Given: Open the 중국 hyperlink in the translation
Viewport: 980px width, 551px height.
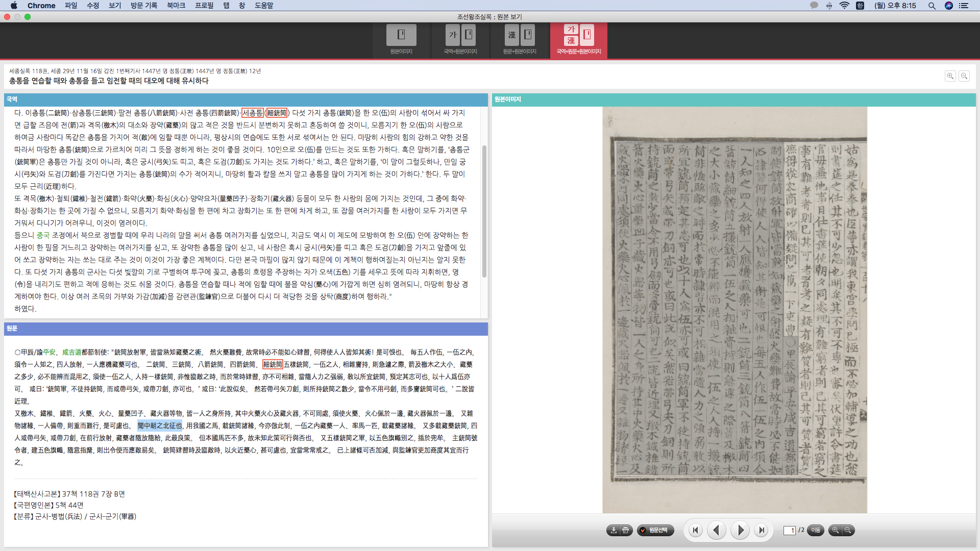Looking at the screenshot, I should click(43, 235).
